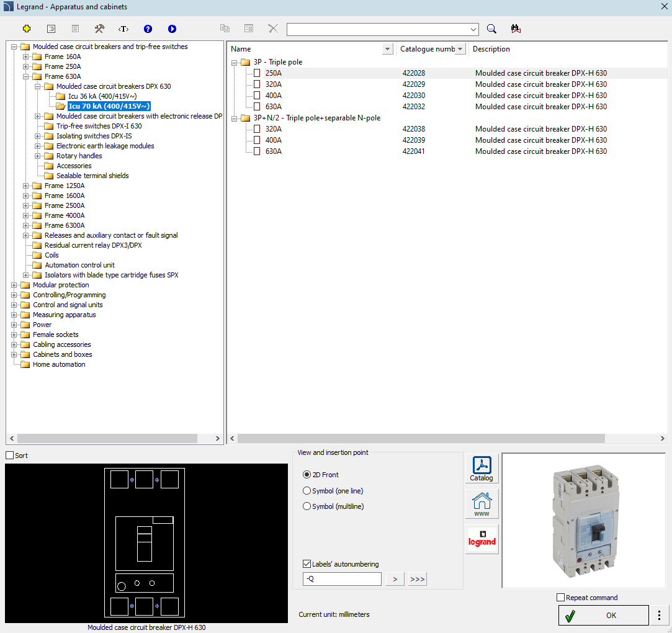Click the yellow plus add icon
The height and width of the screenshot is (633, 672).
26,29
